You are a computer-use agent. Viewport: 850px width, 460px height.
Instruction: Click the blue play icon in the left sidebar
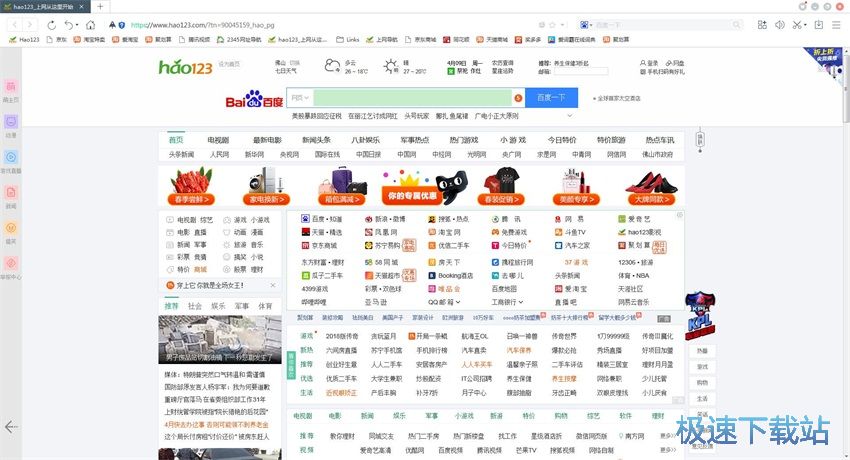pyautogui.click(x=11, y=157)
